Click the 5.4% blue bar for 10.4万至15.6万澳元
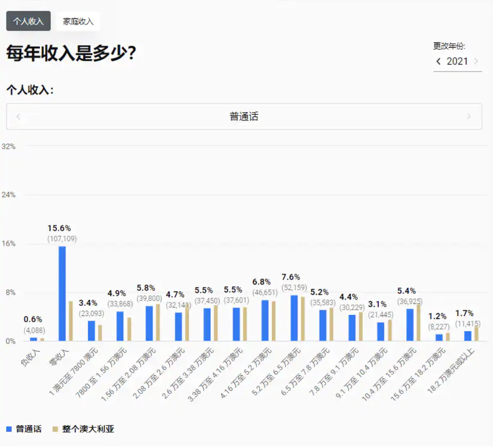Screen dimensions: 493x448 tap(410, 325)
